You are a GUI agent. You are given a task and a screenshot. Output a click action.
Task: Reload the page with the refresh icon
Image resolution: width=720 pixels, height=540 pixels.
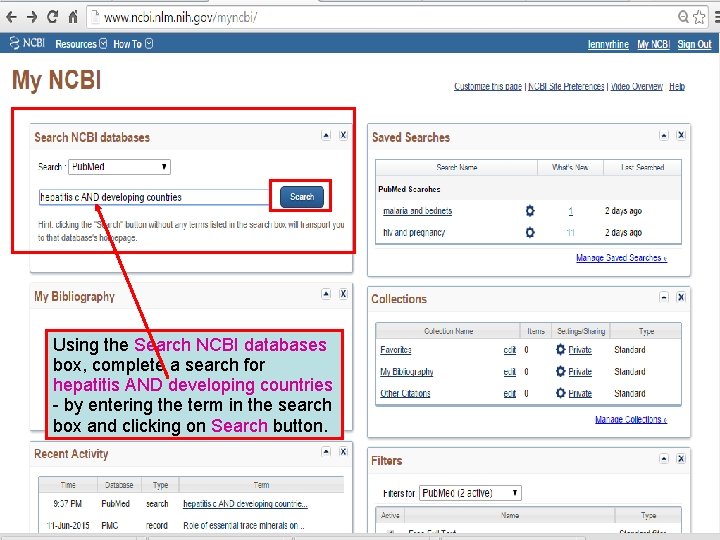[x=52, y=17]
